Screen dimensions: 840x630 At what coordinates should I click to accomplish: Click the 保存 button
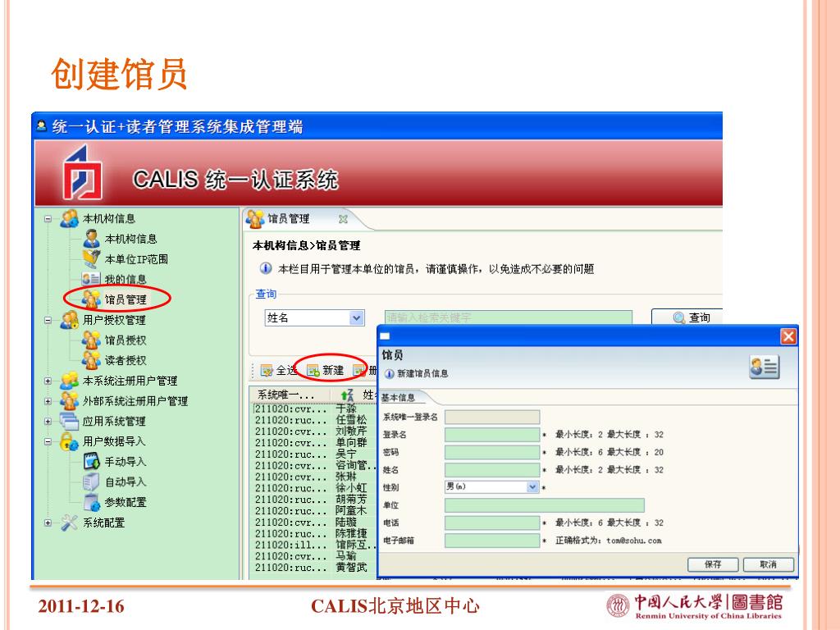pyautogui.click(x=713, y=564)
